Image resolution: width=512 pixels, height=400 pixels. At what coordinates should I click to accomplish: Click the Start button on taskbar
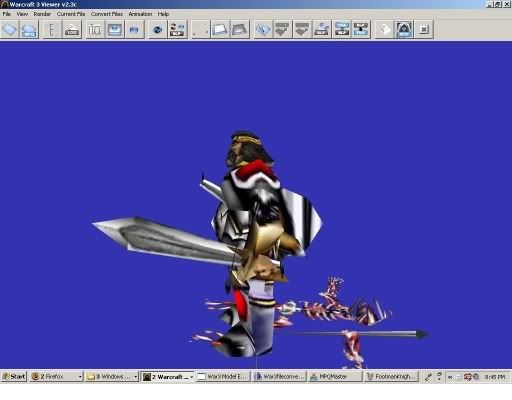tap(14, 377)
